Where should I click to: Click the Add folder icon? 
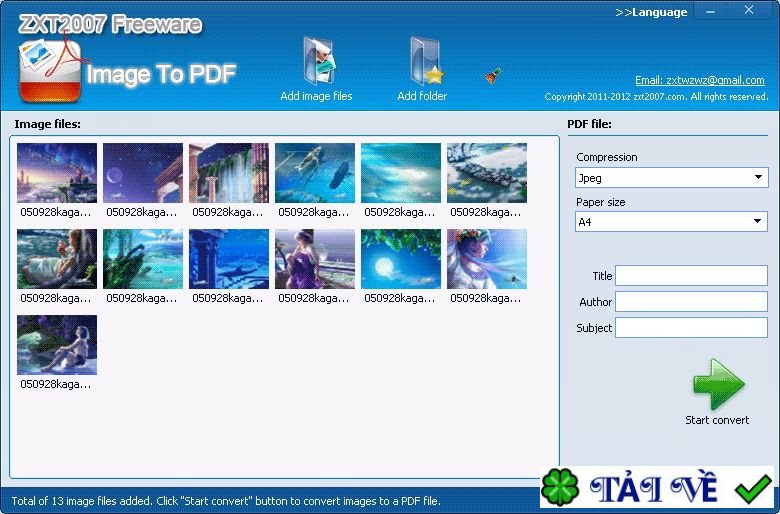pyautogui.click(x=423, y=62)
